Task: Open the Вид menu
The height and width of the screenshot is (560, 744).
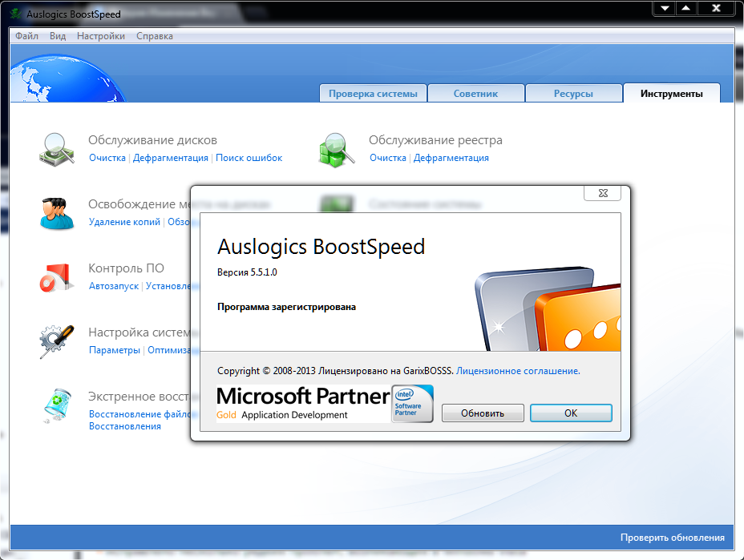Action: [58, 36]
